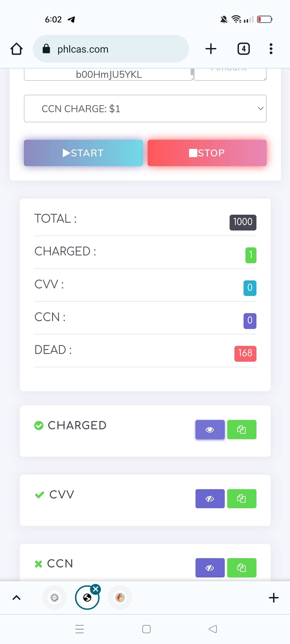Tap the phlcas.com address bar
Viewport: 290px width, 644px height.
coord(111,49)
